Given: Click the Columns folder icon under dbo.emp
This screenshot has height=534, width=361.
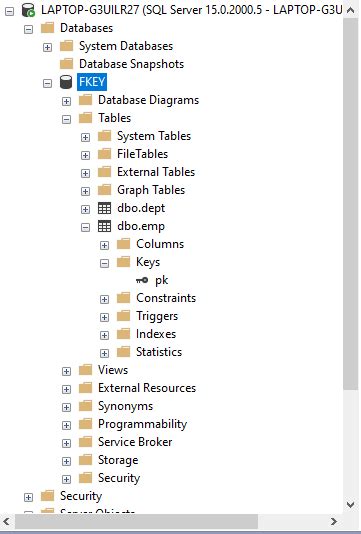Looking at the screenshot, I should [123, 244].
